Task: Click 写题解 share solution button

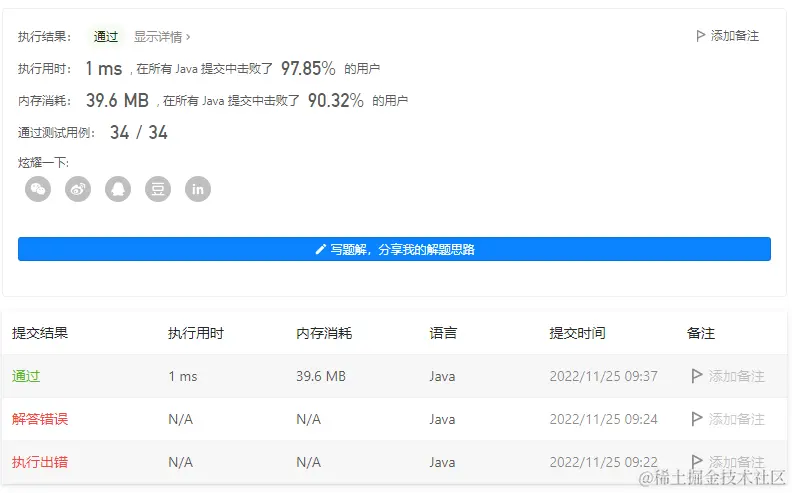Action: click(394, 249)
